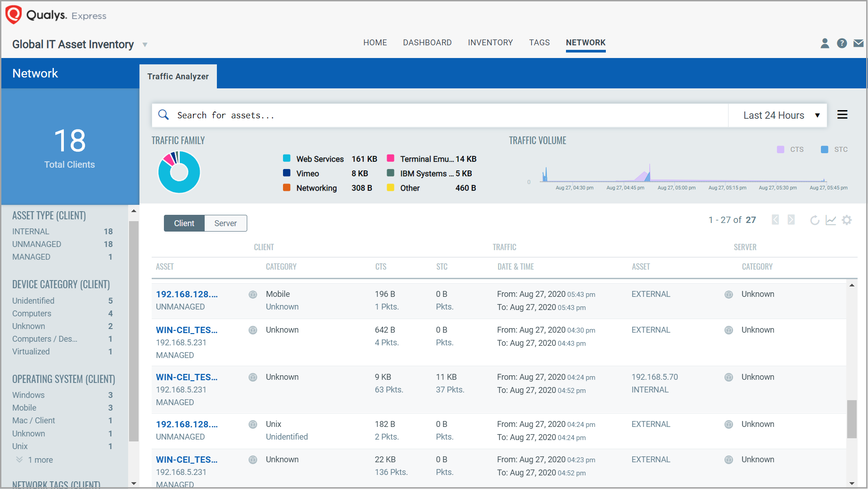Expand 1 more operating systems
This screenshot has height=489, width=868.
(35, 460)
